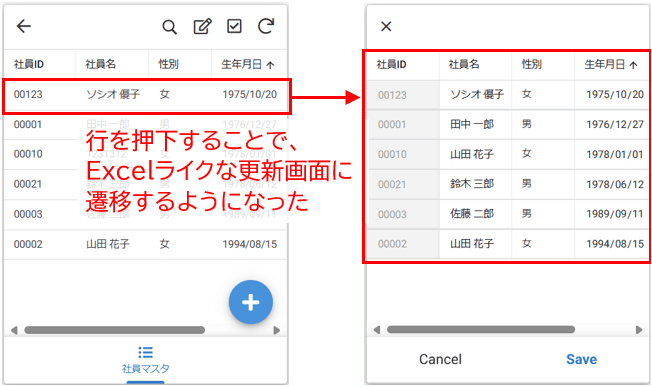
Task: Edit the birthdate cell 1989/09/11 in the grid
Action: [x=611, y=214]
